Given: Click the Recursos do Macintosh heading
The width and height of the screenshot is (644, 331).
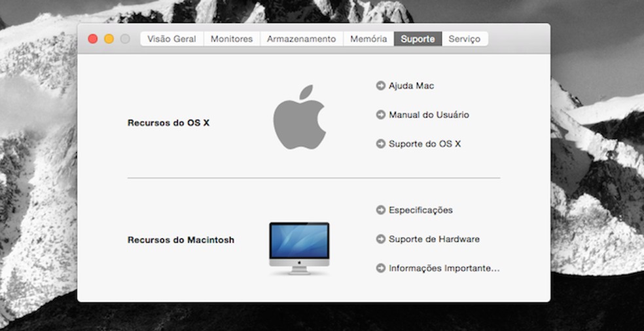Looking at the screenshot, I should click(x=181, y=240).
